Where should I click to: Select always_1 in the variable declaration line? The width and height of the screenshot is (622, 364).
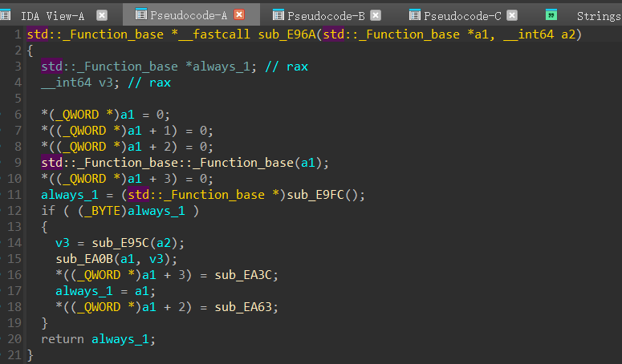[x=222, y=67]
